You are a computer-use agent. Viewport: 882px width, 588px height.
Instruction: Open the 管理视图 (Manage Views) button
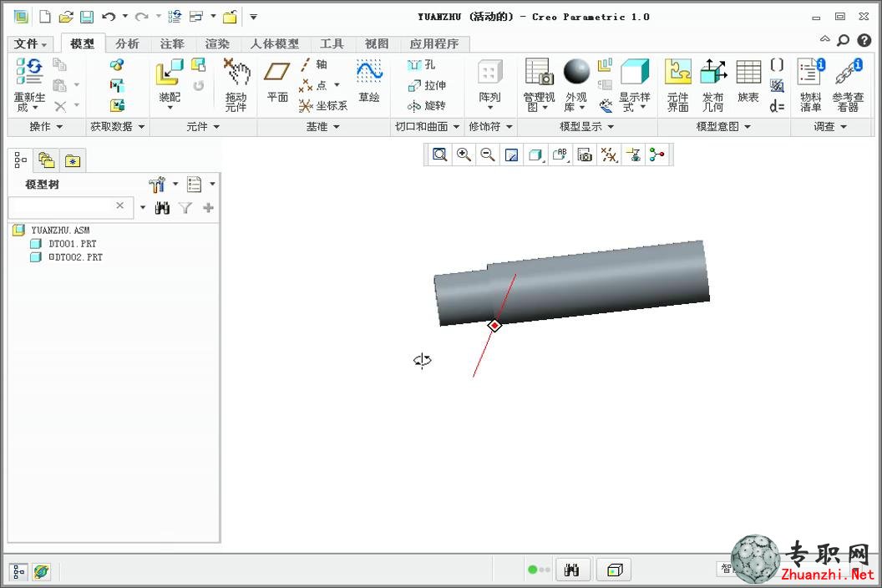tap(539, 85)
